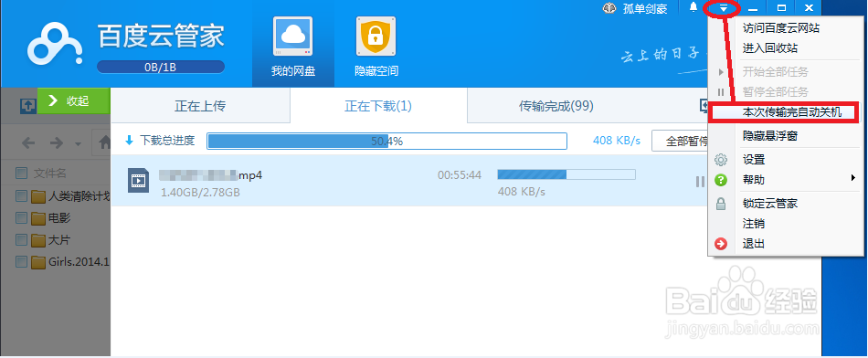868x358 pixels.
Task: Open the My Netdisk (我的网盘) section
Action: 293,44
